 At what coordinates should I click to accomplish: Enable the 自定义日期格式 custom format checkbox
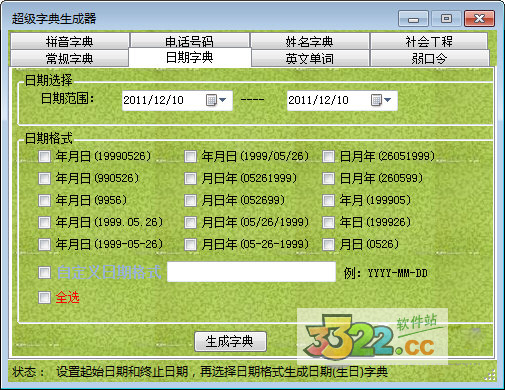(x=44, y=272)
